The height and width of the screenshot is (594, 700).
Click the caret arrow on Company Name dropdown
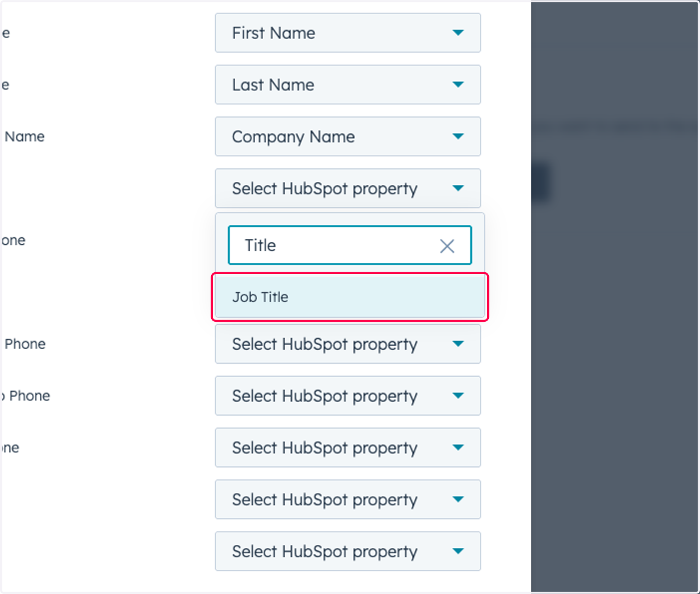pos(459,136)
